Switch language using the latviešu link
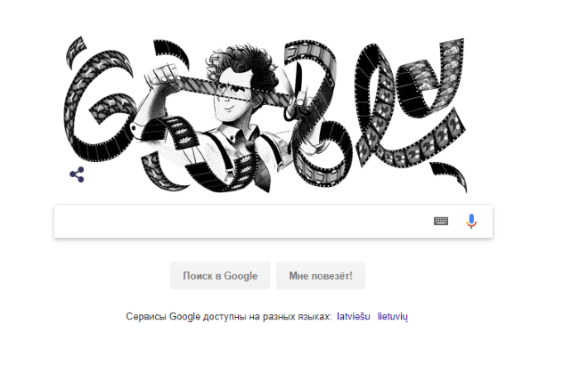Image resolution: width=588 pixels, height=365 pixels. 354,316
